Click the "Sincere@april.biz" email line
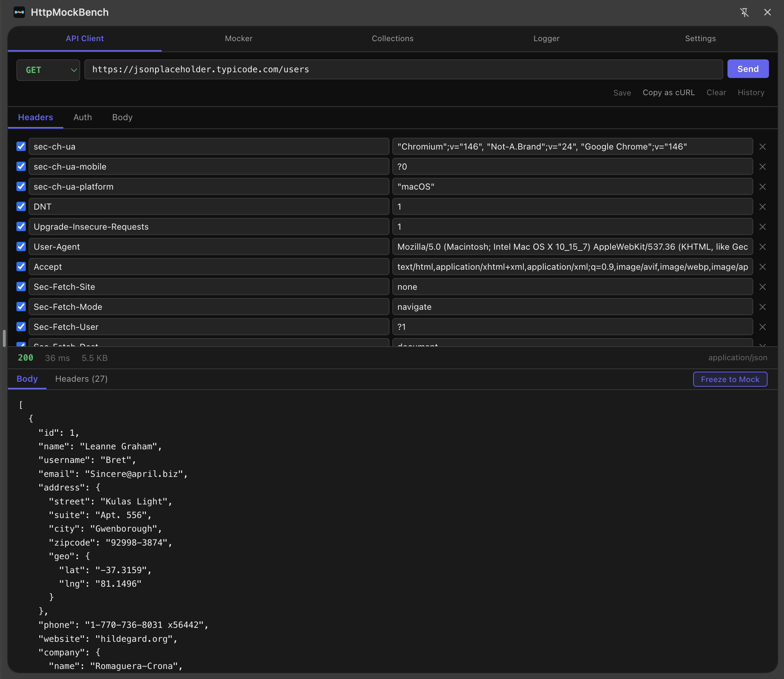 (113, 474)
